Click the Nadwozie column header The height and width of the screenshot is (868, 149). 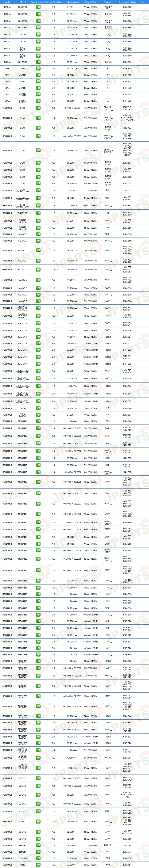[108, 2]
